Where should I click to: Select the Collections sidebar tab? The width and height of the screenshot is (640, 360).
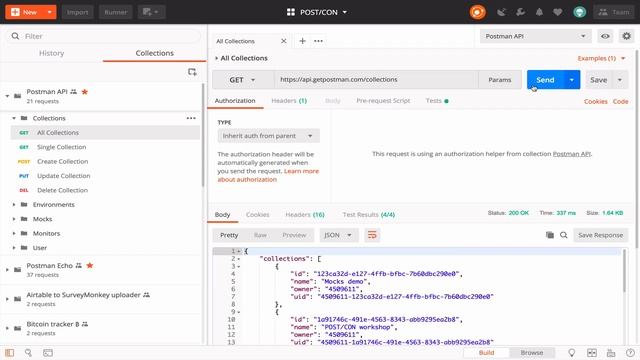tap(154, 53)
